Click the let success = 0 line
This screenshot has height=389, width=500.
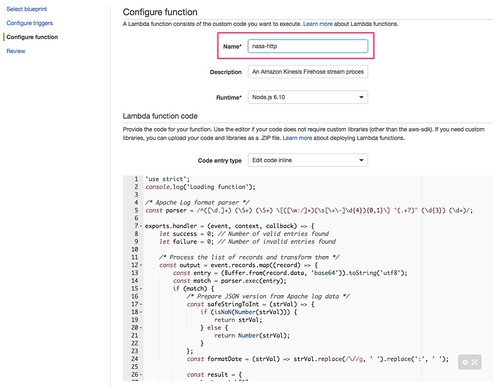click(x=244, y=234)
